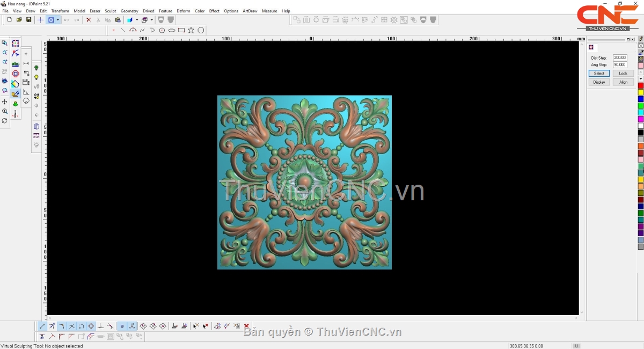Click the green cone model icon

16,104
